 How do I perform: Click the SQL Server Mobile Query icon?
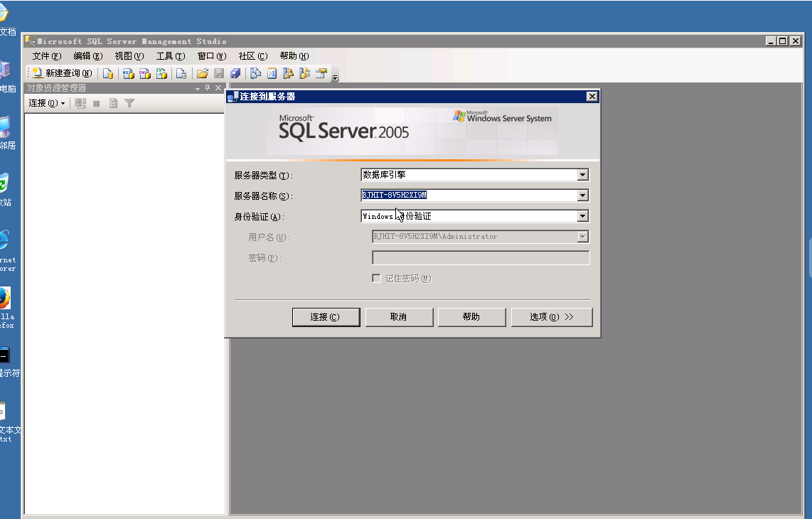point(181,73)
